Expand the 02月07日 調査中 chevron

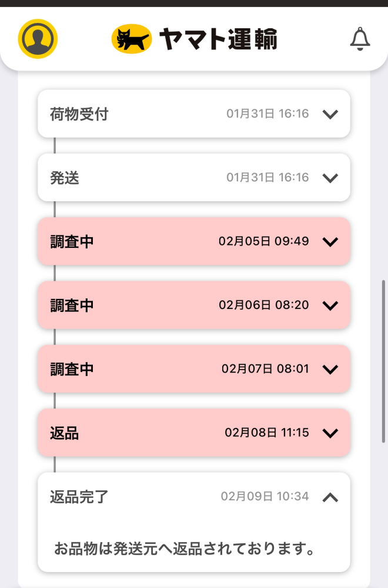[330, 369]
